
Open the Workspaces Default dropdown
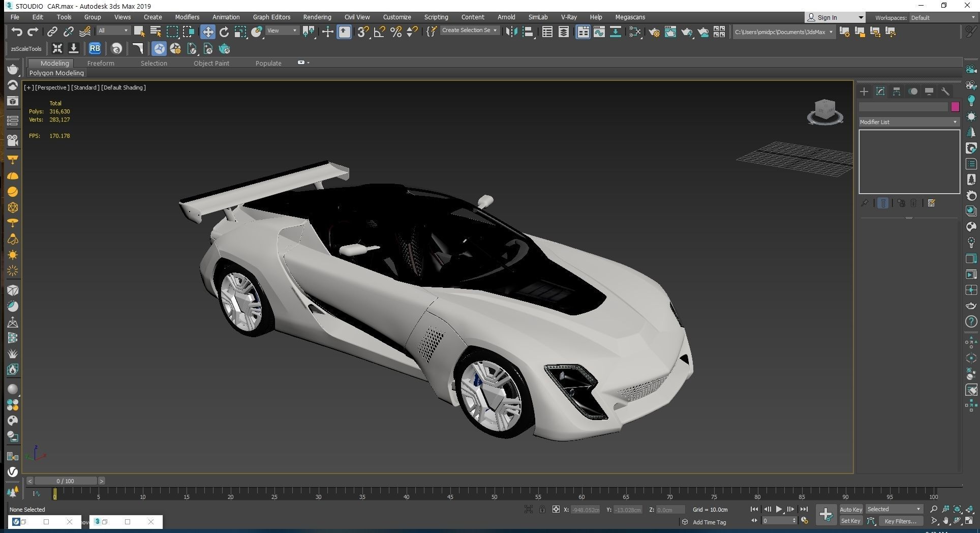(943, 18)
